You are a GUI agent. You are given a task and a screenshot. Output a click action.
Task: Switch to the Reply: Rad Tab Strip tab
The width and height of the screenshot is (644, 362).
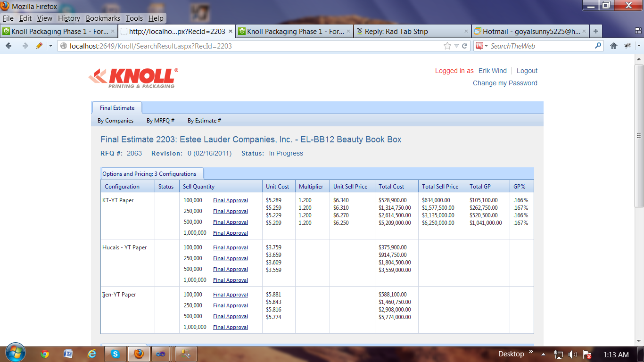412,31
